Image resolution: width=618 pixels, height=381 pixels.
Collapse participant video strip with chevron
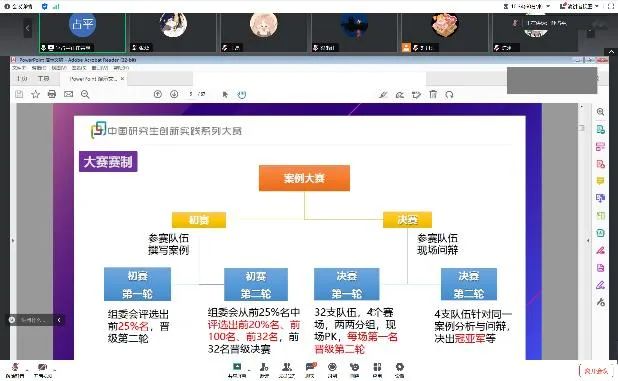[x=611, y=52]
